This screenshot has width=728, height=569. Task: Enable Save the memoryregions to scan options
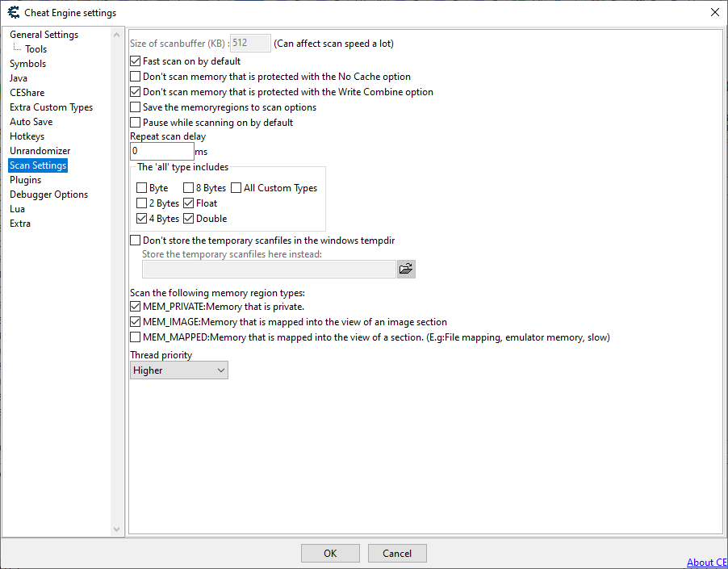tap(136, 107)
